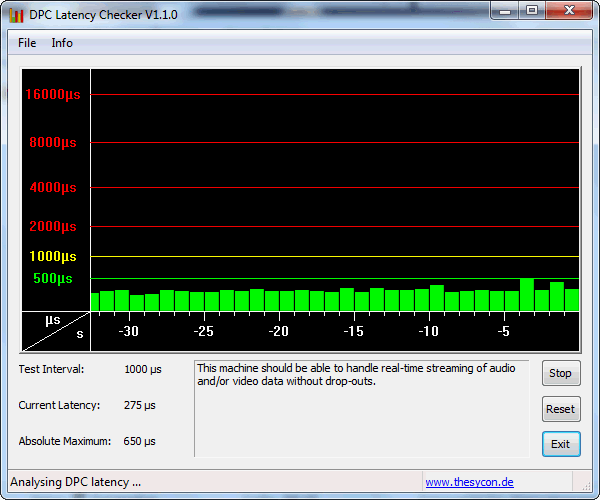Close the DPC Latency Checker window
The height and width of the screenshot is (500, 600).
[569, 11]
